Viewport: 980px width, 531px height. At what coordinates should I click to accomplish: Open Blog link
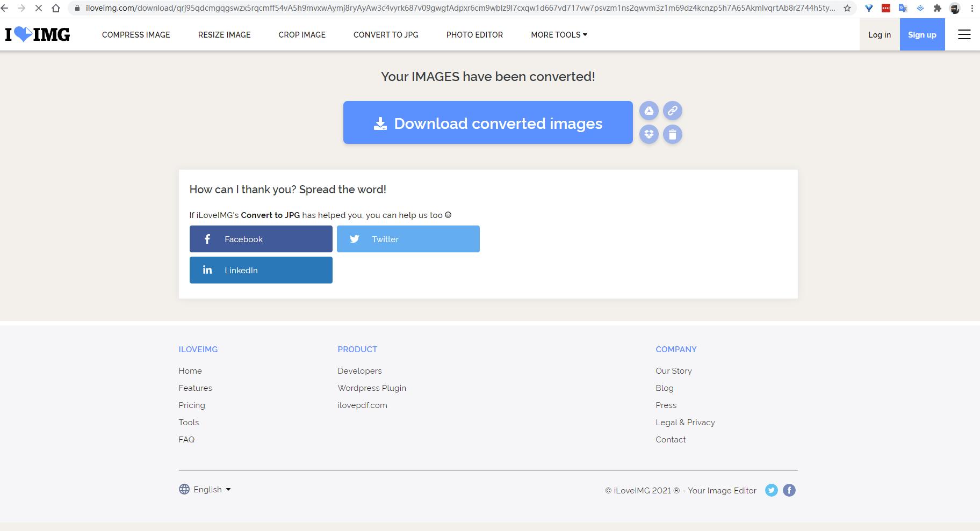665,388
